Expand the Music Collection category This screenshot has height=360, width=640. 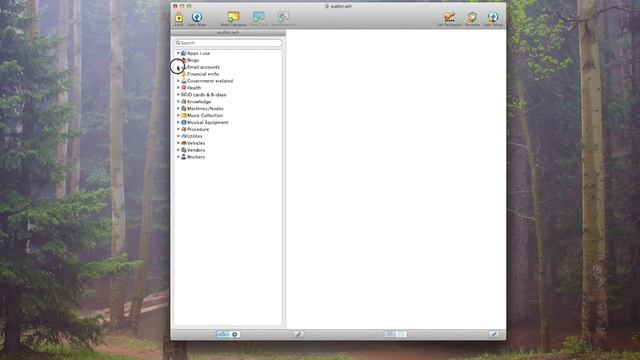click(178, 116)
